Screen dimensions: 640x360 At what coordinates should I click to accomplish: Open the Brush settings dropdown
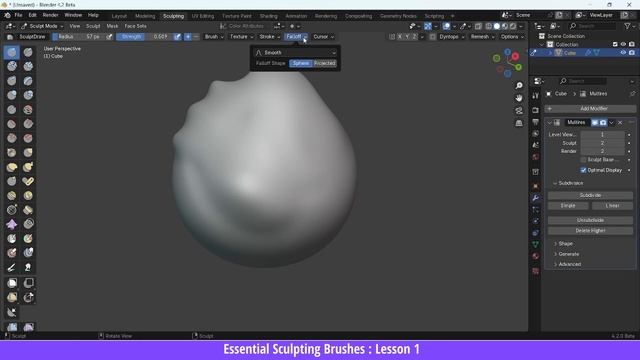pyautogui.click(x=214, y=37)
